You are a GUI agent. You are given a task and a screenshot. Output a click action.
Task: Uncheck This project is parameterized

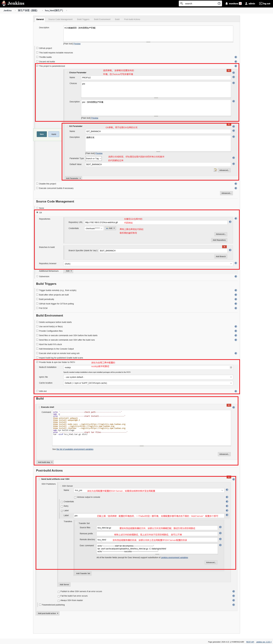[x=37, y=66]
